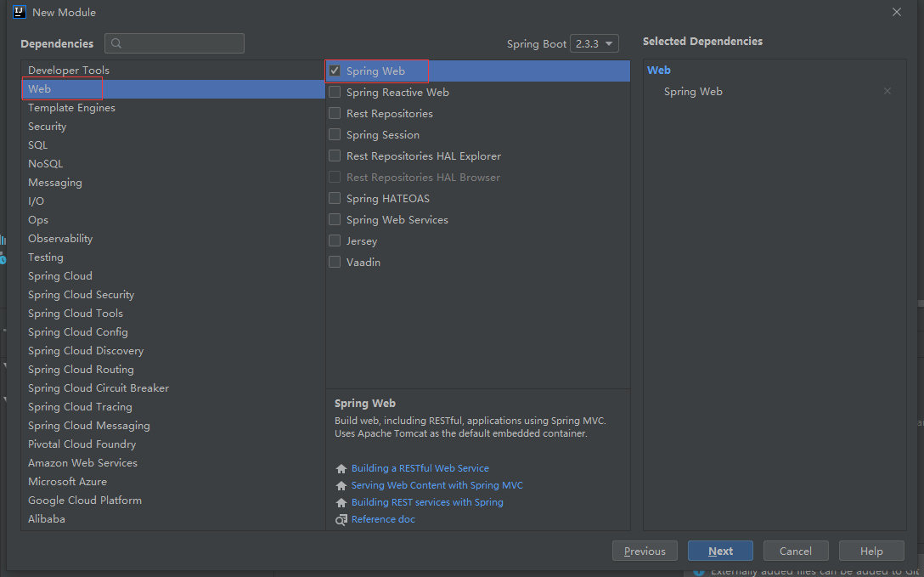Image resolution: width=924 pixels, height=577 pixels.
Task: Select Pivotal Cloud Foundry category
Action: coord(172,444)
